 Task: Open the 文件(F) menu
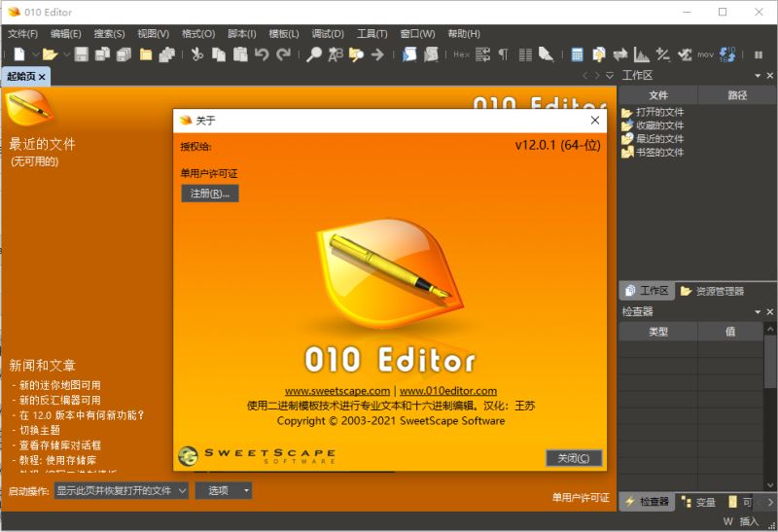pyautogui.click(x=22, y=34)
